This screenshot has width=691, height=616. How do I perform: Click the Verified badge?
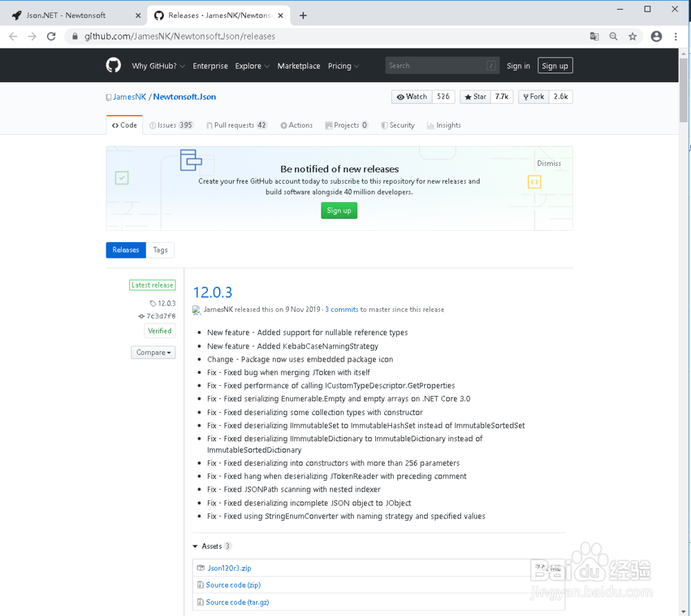(160, 330)
